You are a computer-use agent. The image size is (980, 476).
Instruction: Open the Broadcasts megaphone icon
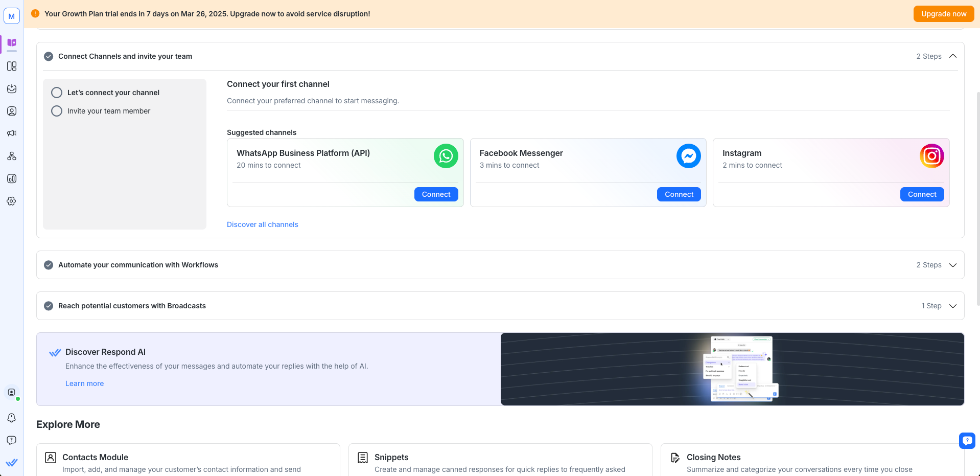(x=11, y=132)
